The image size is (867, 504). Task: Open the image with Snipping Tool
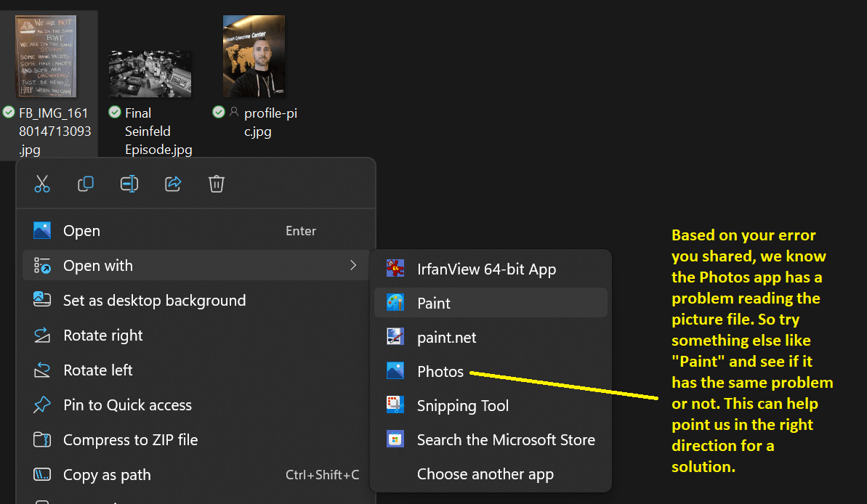pos(491,405)
